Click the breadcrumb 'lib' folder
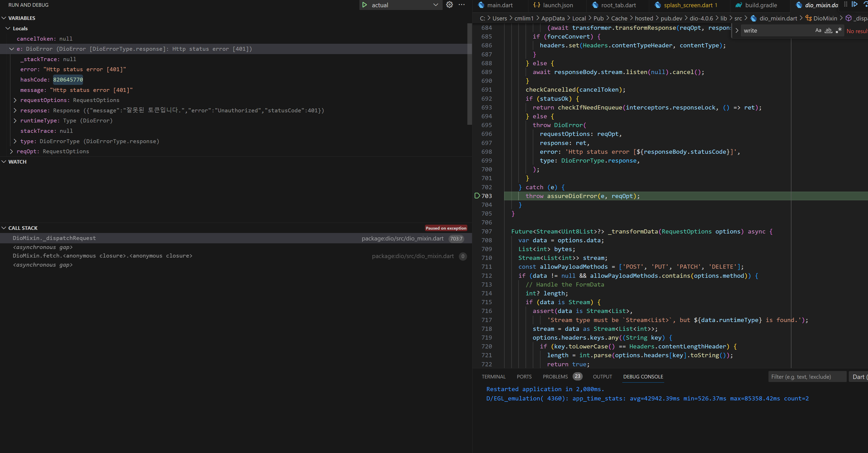 [723, 18]
